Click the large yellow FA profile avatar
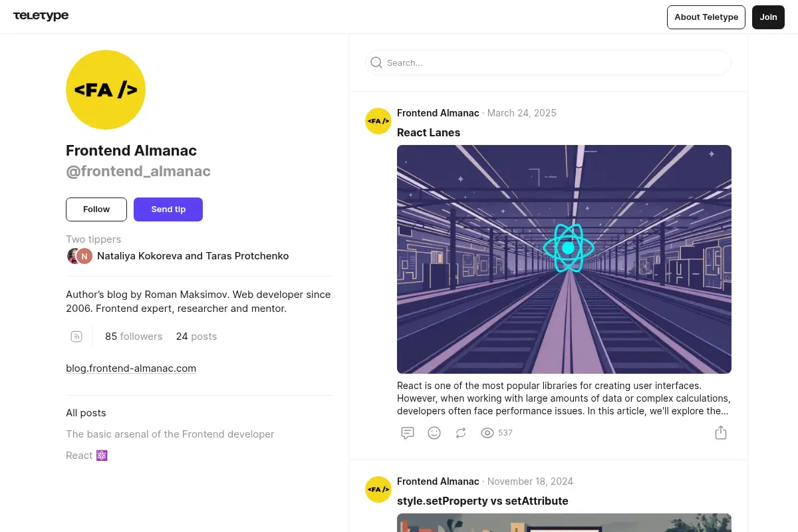 106,90
